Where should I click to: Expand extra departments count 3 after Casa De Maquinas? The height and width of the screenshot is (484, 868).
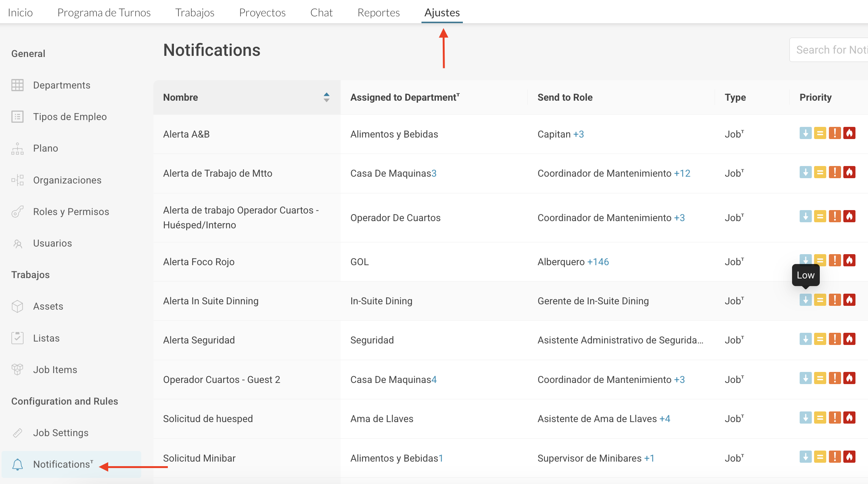(x=434, y=173)
